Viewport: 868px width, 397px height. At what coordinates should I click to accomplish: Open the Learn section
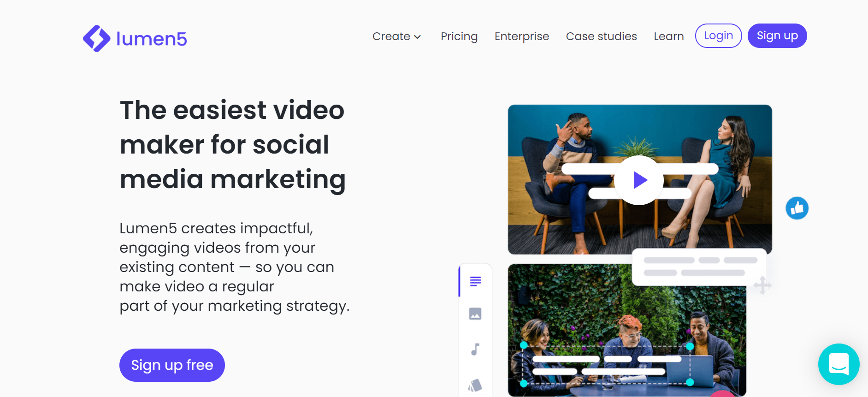[x=669, y=36]
